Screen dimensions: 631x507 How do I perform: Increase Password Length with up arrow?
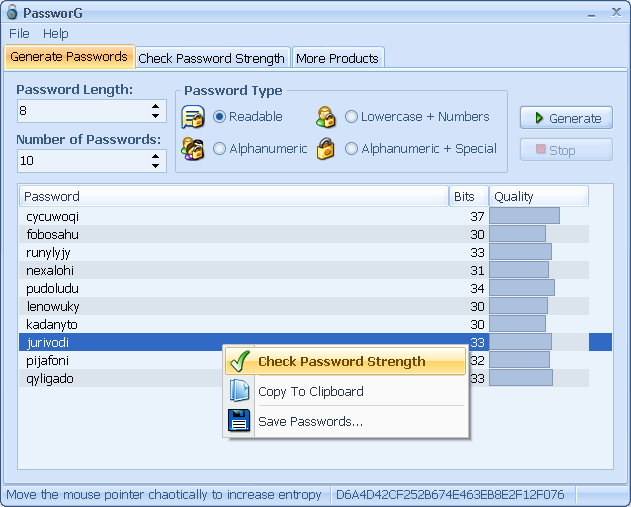[155, 106]
